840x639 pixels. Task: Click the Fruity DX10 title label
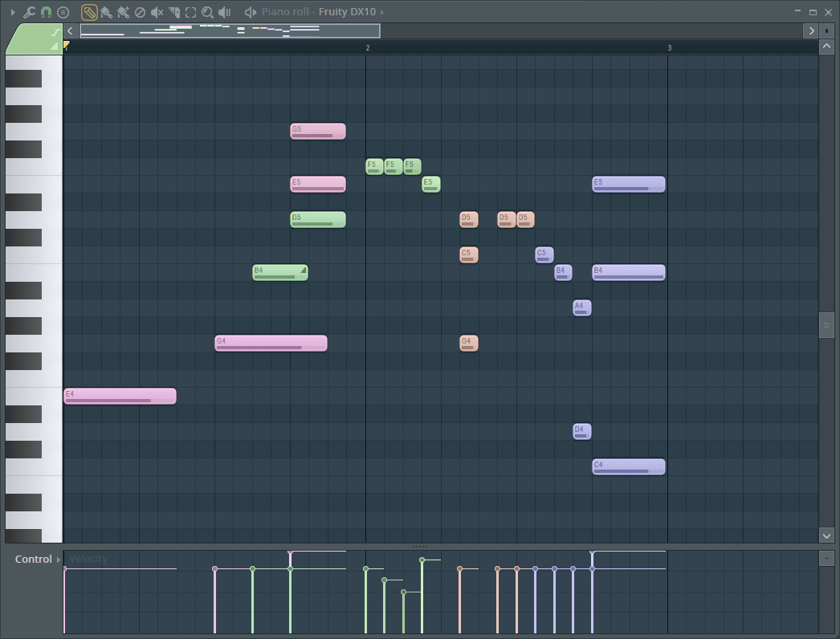pyautogui.click(x=347, y=12)
